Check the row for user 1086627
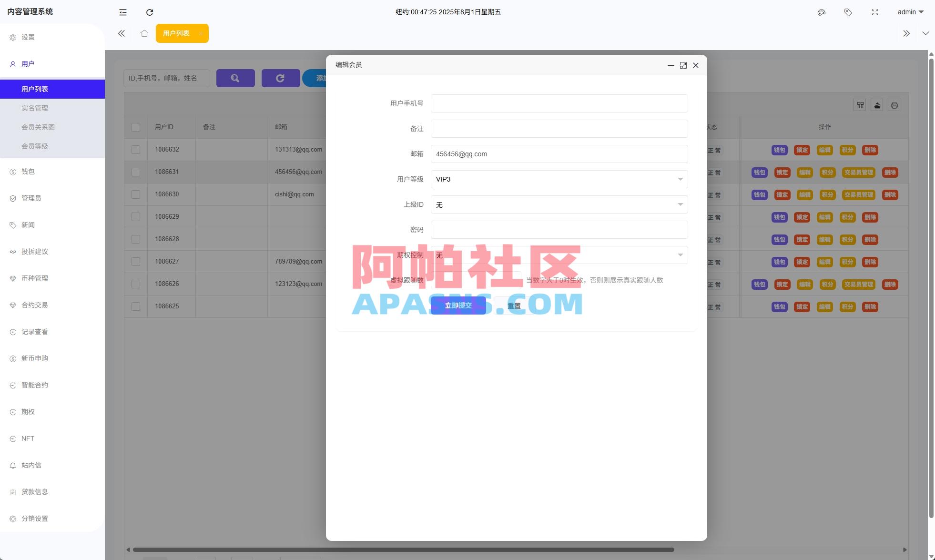 (136, 262)
